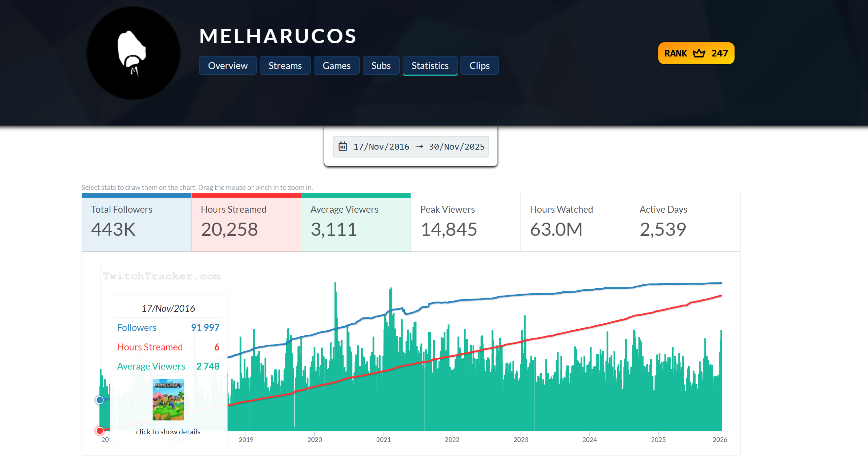Toggle the Hours Streamed stat off
The height and width of the screenshot is (468, 868).
pyautogui.click(x=246, y=222)
